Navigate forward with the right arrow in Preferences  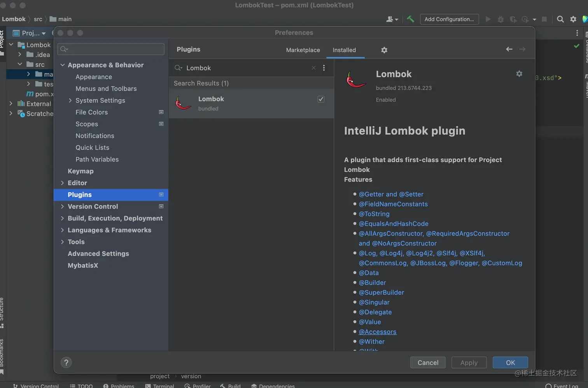[x=522, y=49]
